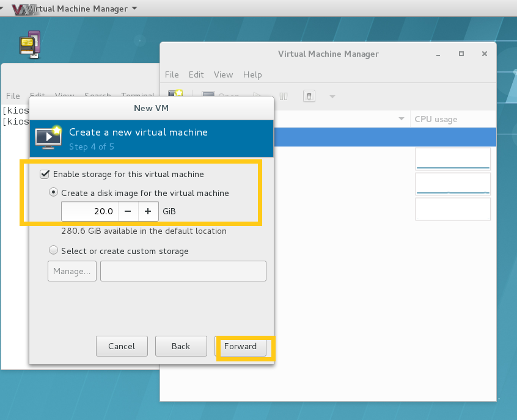Click the '280.6 GiB available' text
Viewport: 517px width, 420px height.
tap(144, 231)
